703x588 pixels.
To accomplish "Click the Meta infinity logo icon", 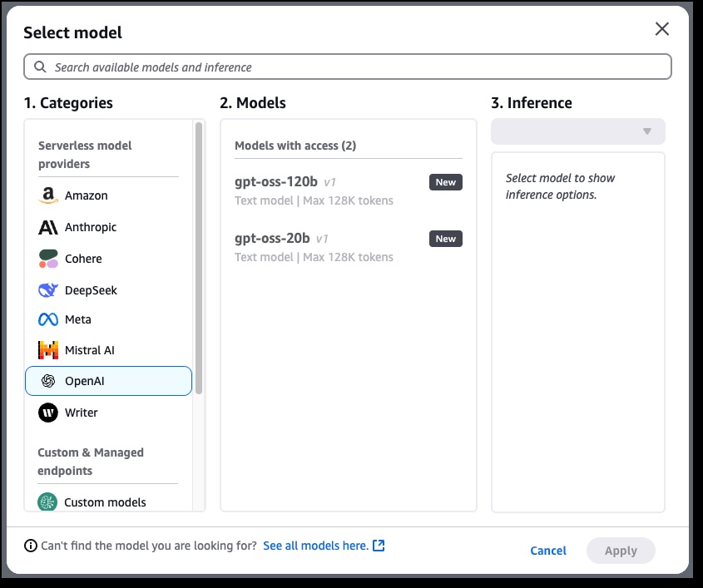I will [48, 319].
